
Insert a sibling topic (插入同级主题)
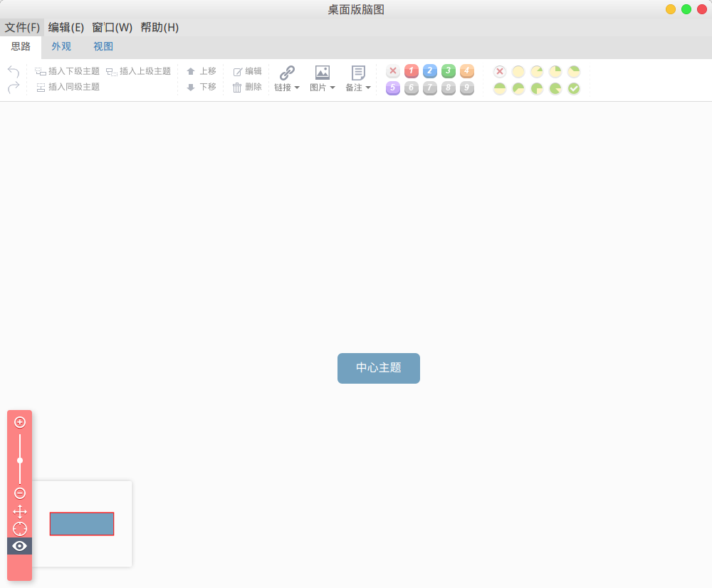pyautogui.click(x=70, y=87)
